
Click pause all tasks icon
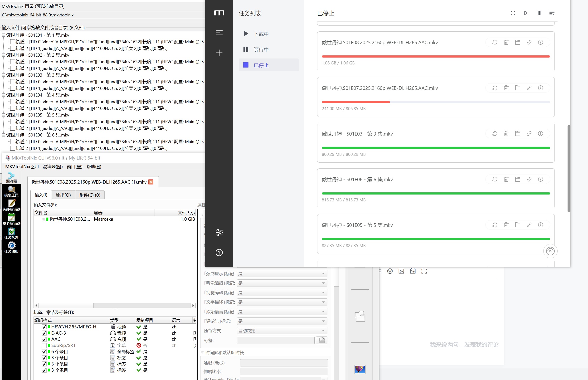pos(539,13)
